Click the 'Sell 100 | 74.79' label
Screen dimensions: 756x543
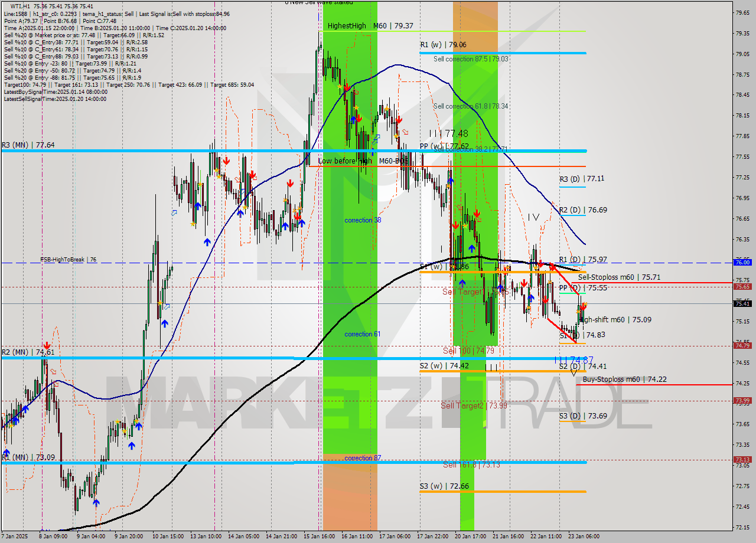[x=468, y=351]
